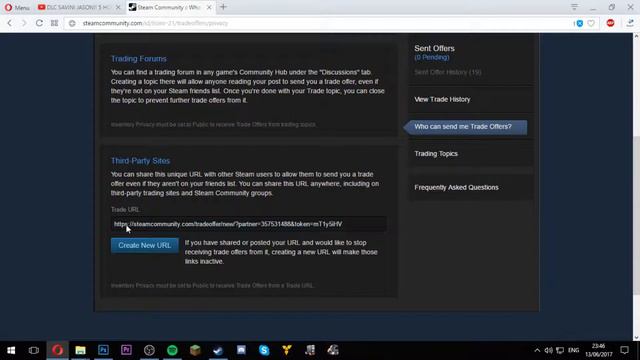Reload the current page
This screenshot has width=640, height=360.
39,23
